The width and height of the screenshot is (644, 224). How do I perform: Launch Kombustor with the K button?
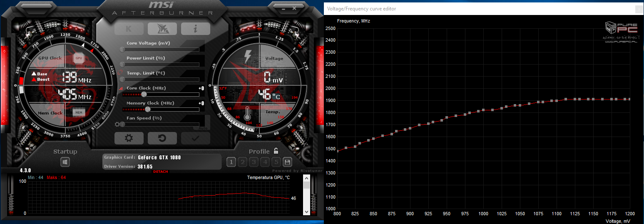tap(129, 29)
